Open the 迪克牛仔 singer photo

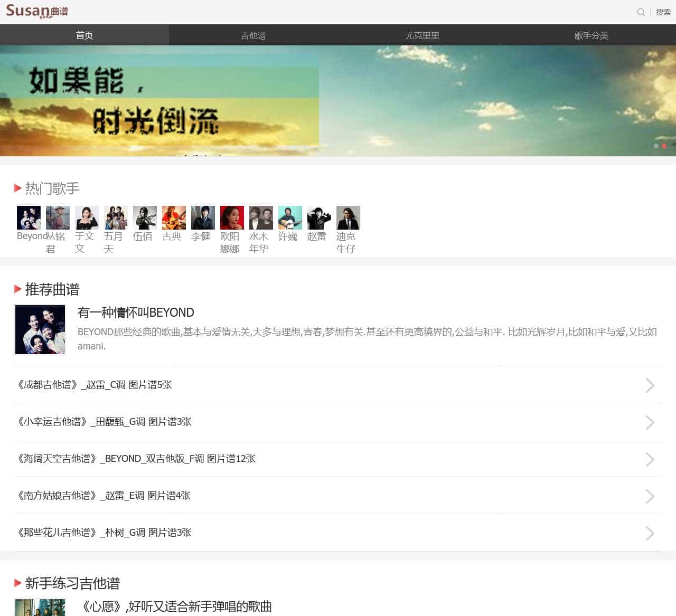(348, 217)
